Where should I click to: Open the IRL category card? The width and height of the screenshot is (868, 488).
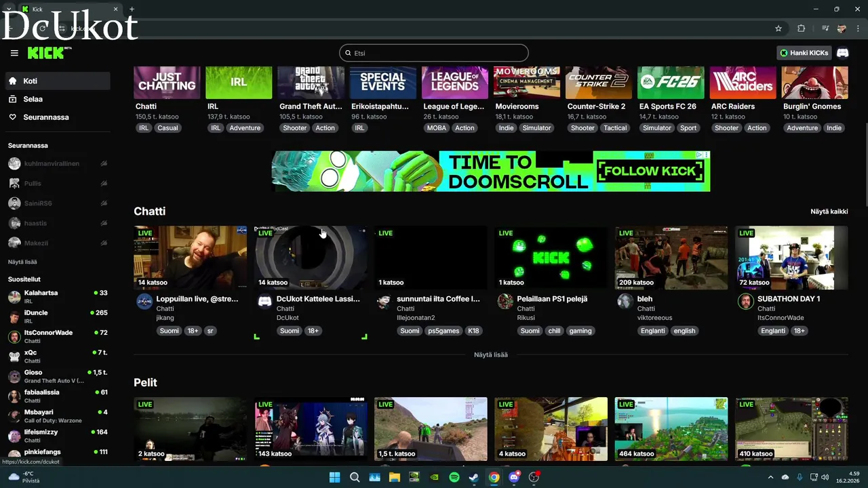click(x=239, y=83)
